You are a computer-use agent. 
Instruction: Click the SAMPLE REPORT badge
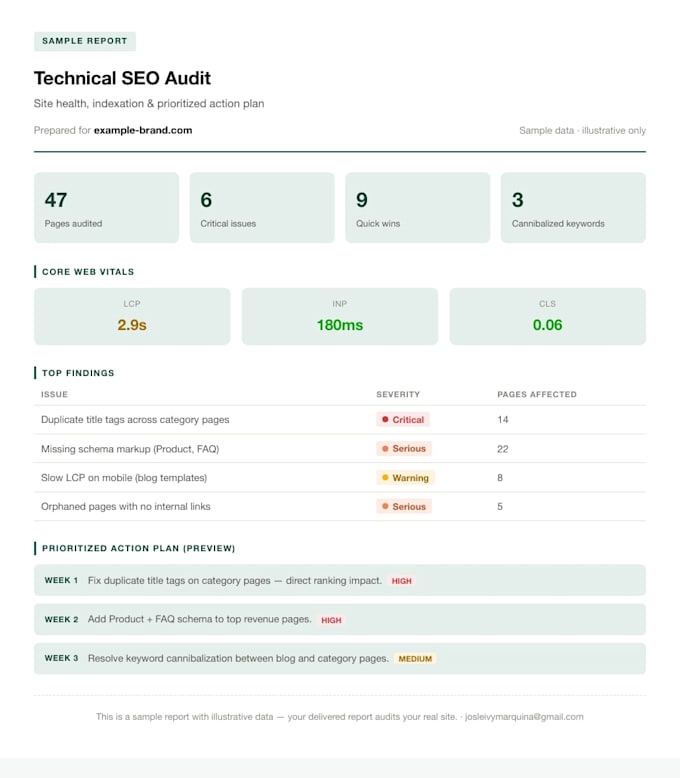(85, 41)
